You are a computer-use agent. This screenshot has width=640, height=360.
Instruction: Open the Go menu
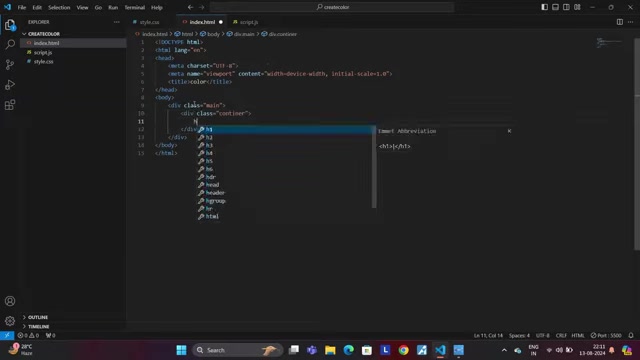click(x=98, y=7)
